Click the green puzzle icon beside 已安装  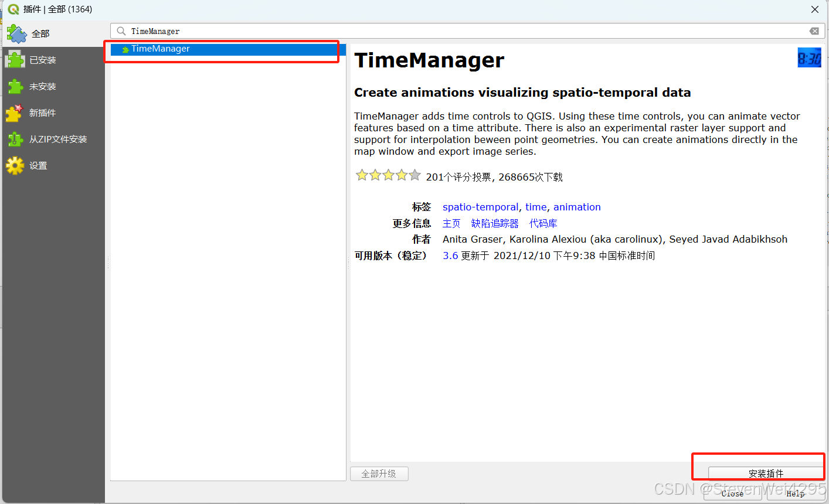pyautogui.click(x=15, y=60)
